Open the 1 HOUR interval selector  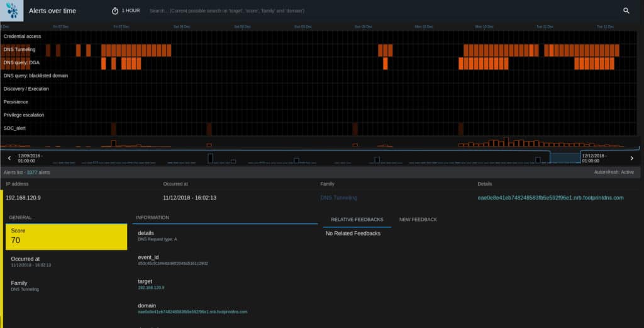click(x=131, y=11)
